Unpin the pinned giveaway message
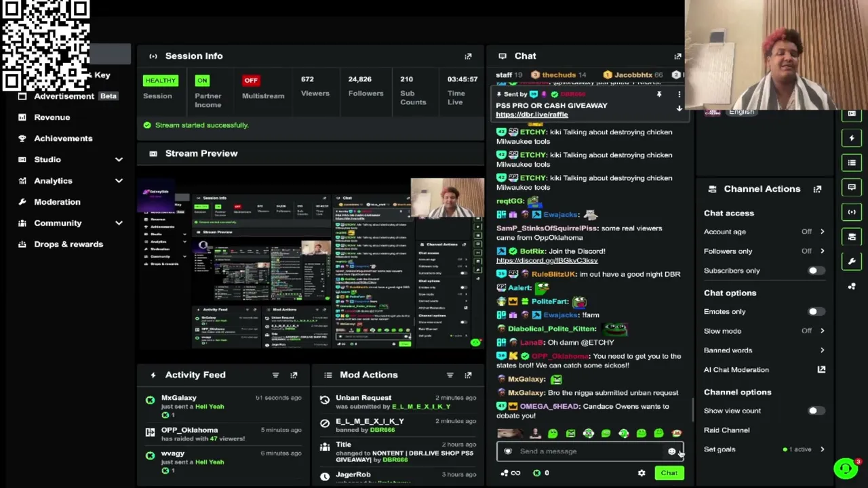This screenshot has height=488, width=868. click(x=658, y=95)
